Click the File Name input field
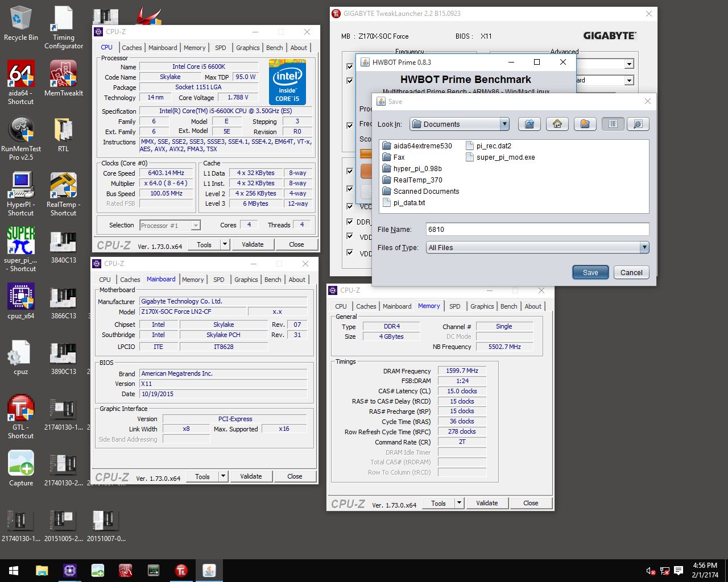728x582 pixels. point(537,229)
